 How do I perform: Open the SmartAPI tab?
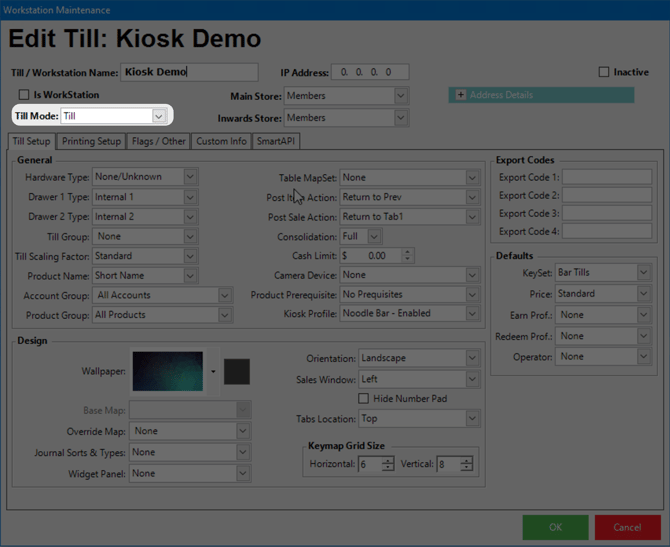coord(275,141)
